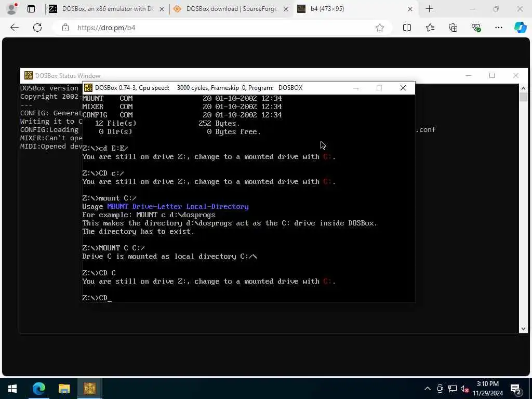
Task: Click the browser back arrow
Action: pos(14,28)
